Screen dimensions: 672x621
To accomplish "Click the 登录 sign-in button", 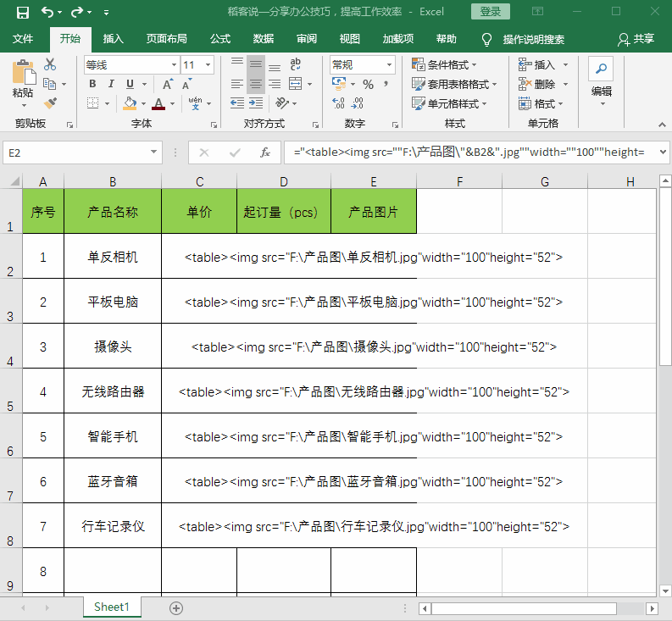I will point(491,12).
